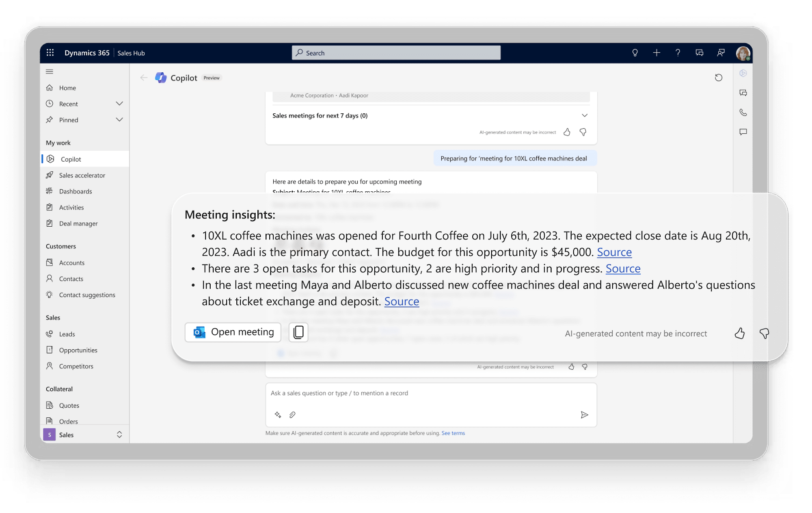
Task: Refresh the Copilot conversation
Action: (719, 78)
